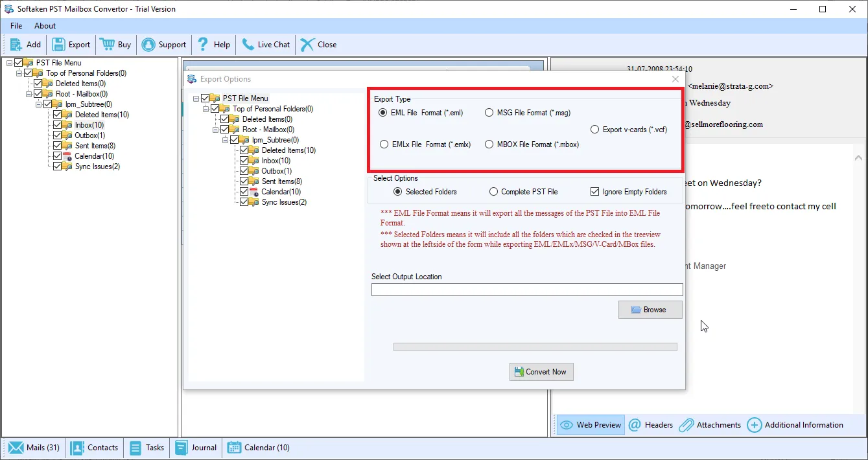The height and width of the screenshot is (460, 868).
Task: Click the Add PST file toolbar icon
Action: click(x=16, y=45)
